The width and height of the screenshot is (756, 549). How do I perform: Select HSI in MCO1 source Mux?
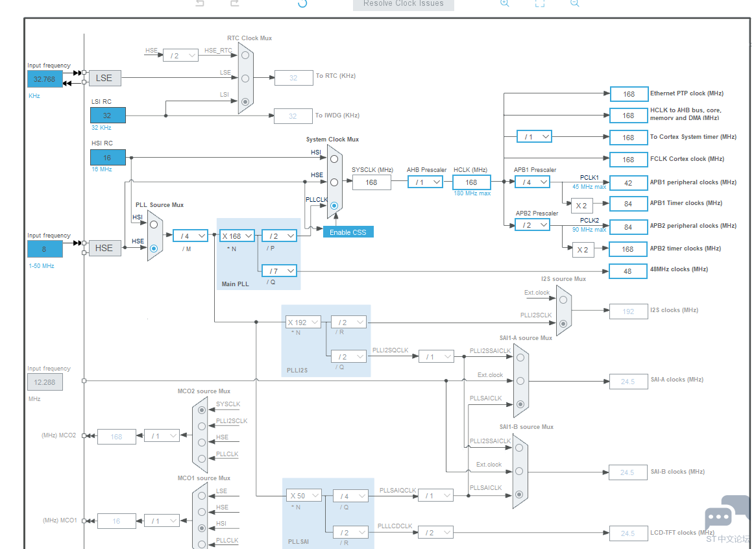pos(202,528)
